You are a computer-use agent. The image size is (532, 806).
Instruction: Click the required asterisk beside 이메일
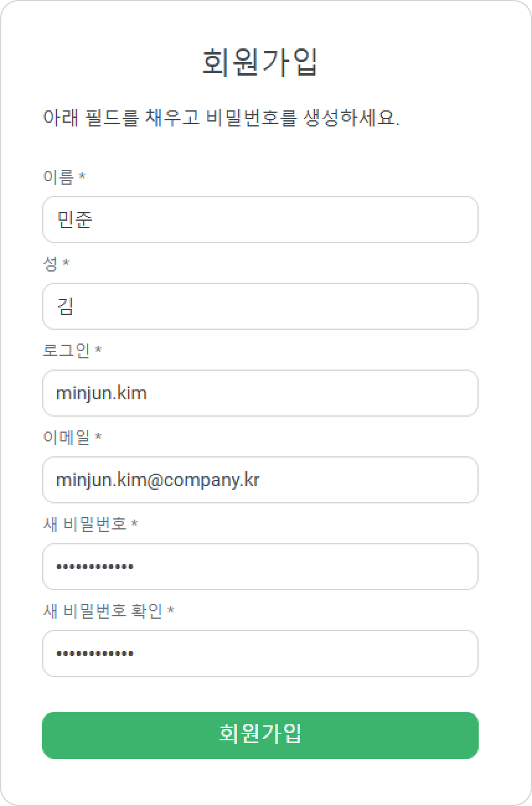[99, 437]
